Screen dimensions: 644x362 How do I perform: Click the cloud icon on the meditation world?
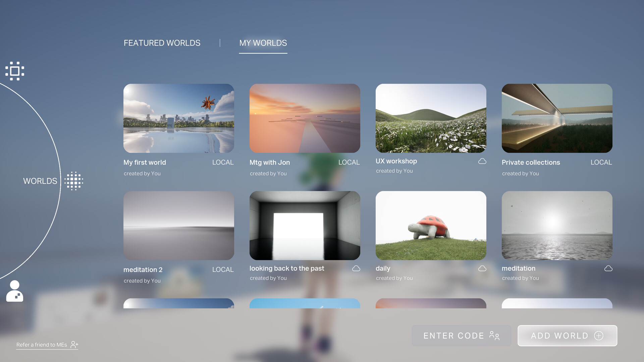click(609, 268)
